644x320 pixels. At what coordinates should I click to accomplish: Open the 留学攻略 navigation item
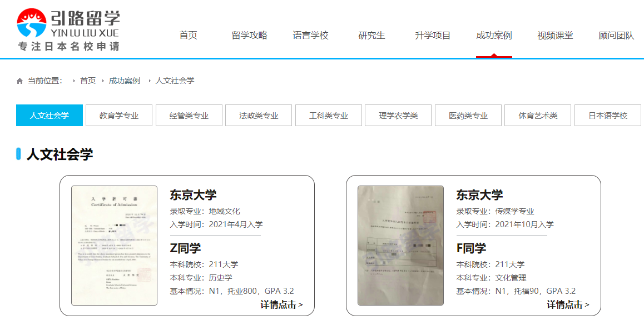[x=249, y=36]
